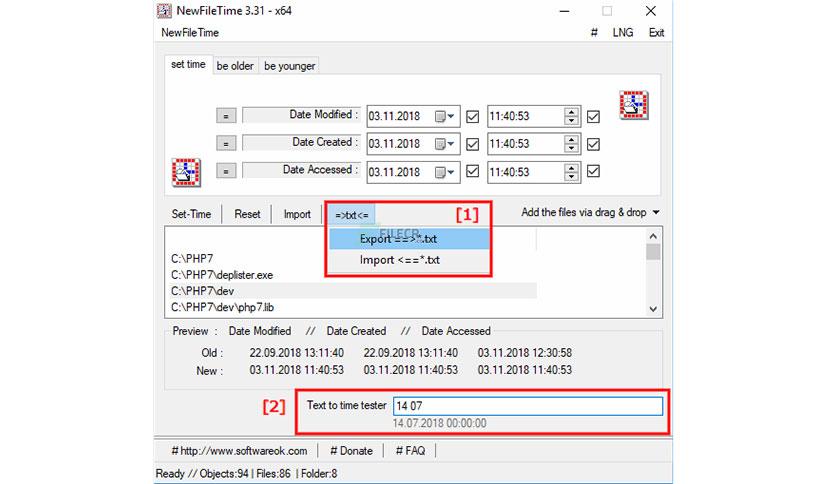Open the Date Modified calendar dropdown

445,116
